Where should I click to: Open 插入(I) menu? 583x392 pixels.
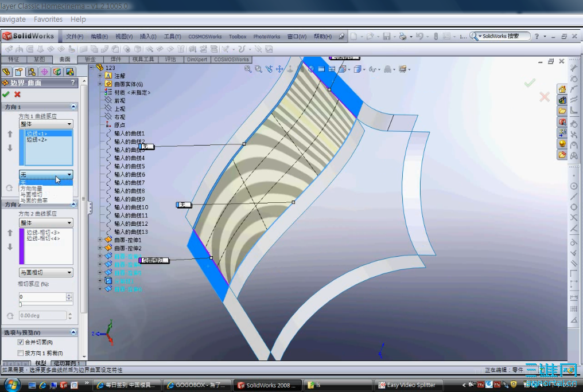pyautogui.click(x=148, y=36)
